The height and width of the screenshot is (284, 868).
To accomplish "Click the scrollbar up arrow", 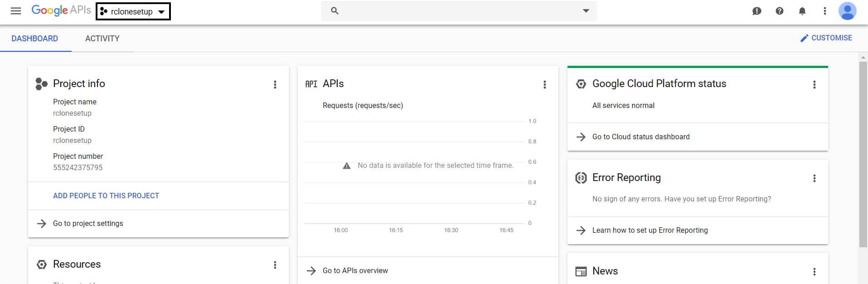I will click(x=863, y=57).
